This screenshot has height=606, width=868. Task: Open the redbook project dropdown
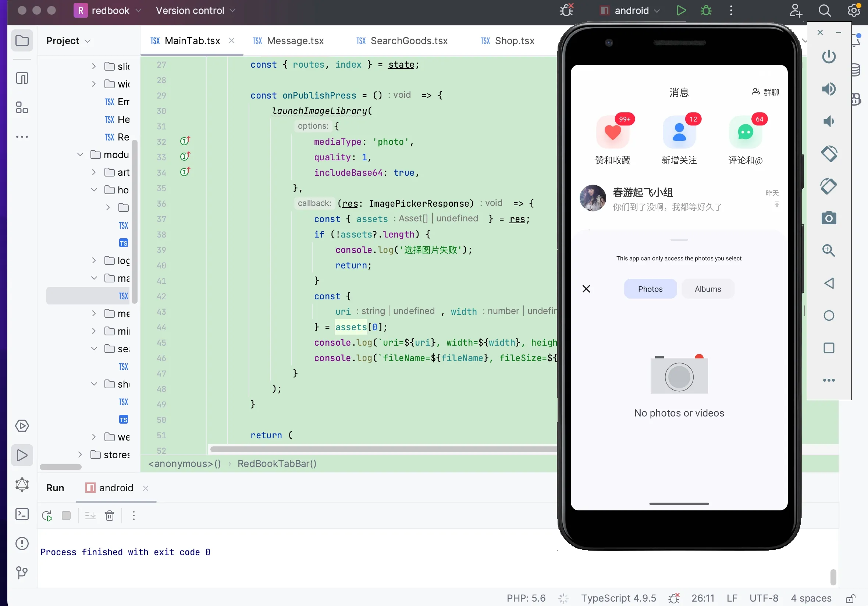[x=107, y=11]
